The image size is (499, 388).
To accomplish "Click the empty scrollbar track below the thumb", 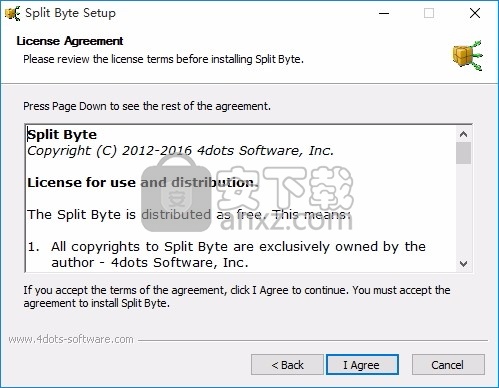I will 463,210.
